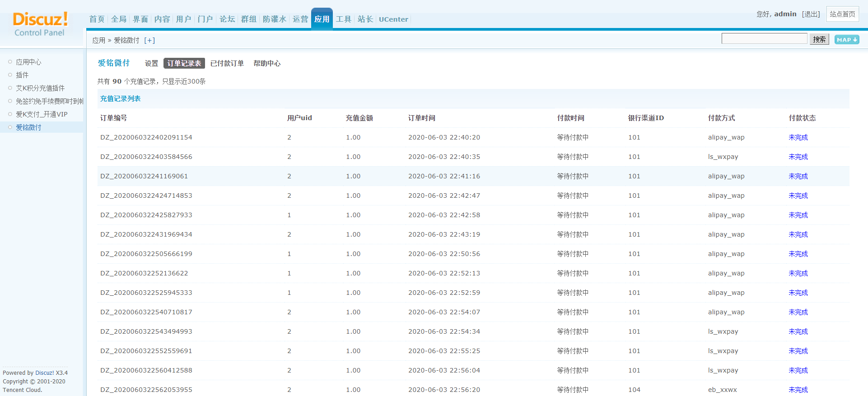
Task: Open the MAP dropdown button
Action: coord(847,40)
